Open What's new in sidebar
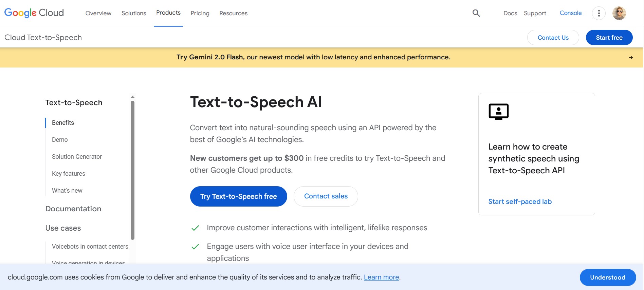The width and height of the screenshot is (644, 290). click(x=67, y=191)
